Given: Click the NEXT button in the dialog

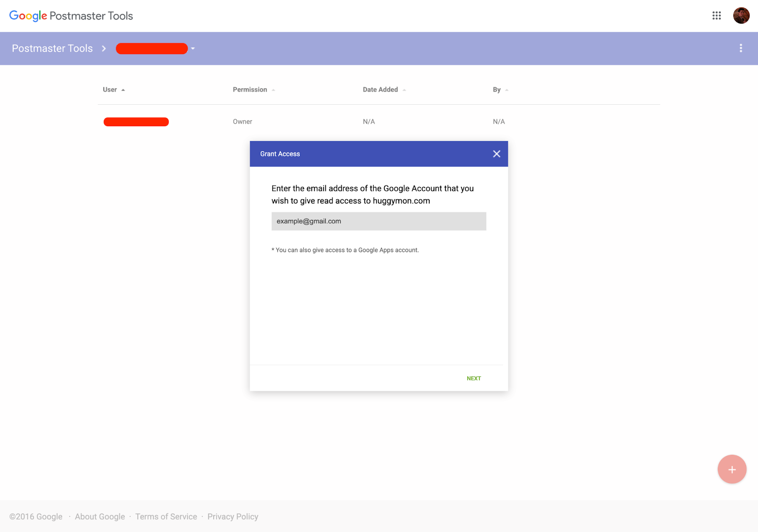Looking at the screenshot, I should point(474,379).
